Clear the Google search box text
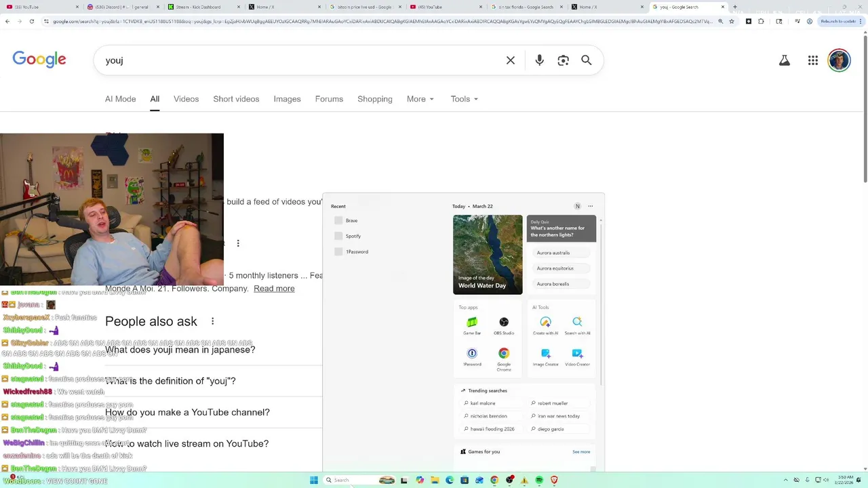 pyautogui.click(x=511, y=60)
